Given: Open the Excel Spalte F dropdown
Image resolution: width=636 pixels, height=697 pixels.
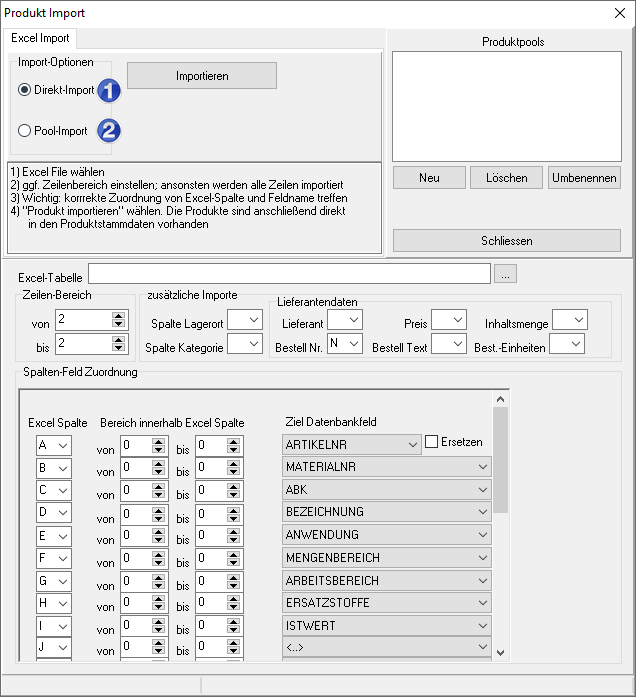Looking at the screenshot, I should tap(54, 558).
